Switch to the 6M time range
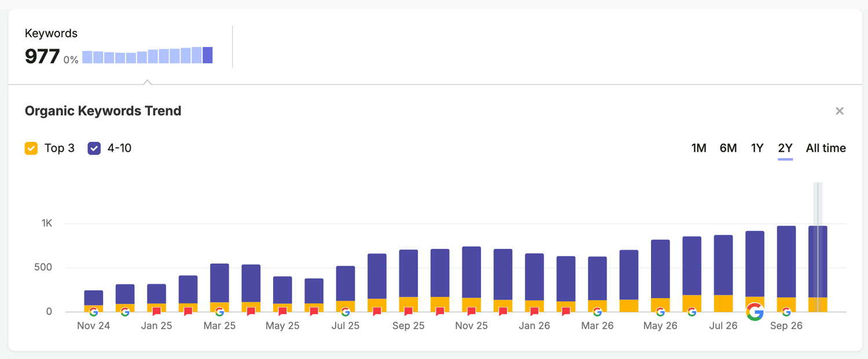Image resolution: width=868 pixels, height=359 pixels. (x=728, y=148)
